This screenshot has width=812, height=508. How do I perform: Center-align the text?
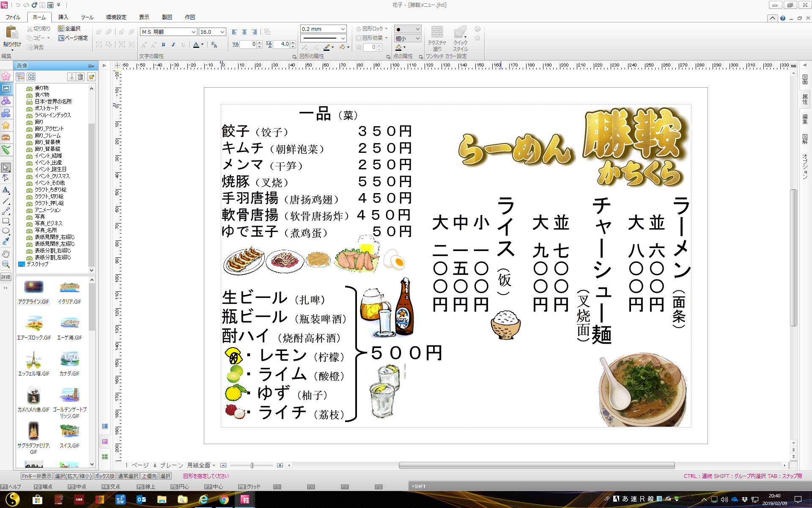coord(244,32)
